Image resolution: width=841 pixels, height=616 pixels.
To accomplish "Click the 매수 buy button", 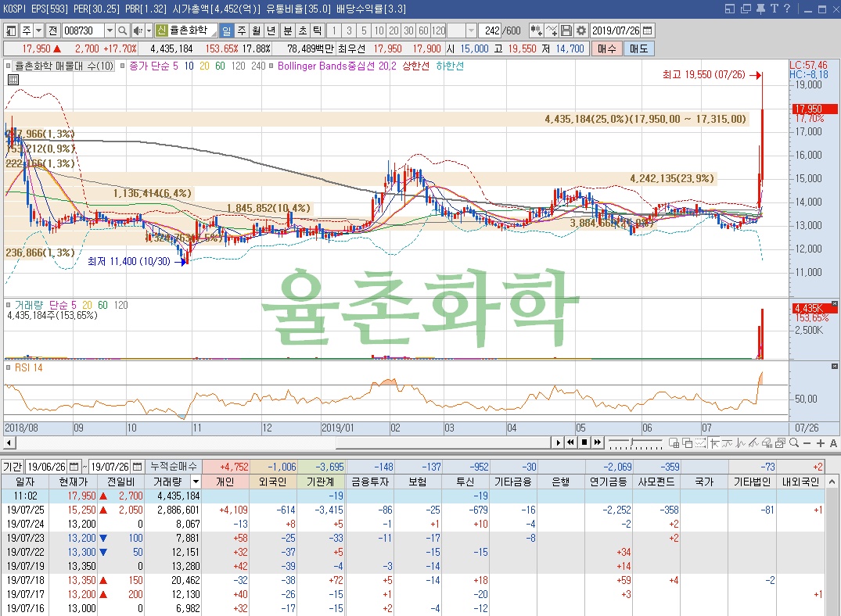I will click(x=606, y=48).
